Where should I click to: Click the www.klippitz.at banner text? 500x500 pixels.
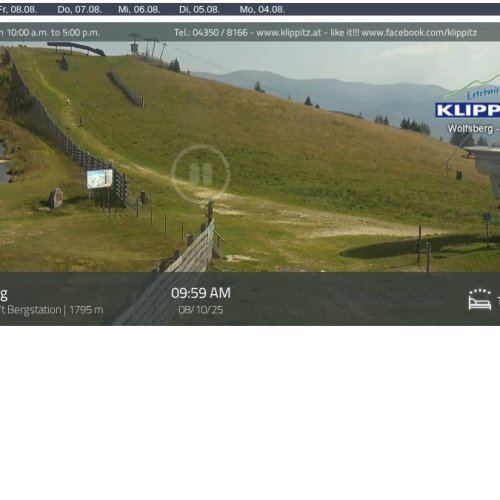tap(289, 33)
